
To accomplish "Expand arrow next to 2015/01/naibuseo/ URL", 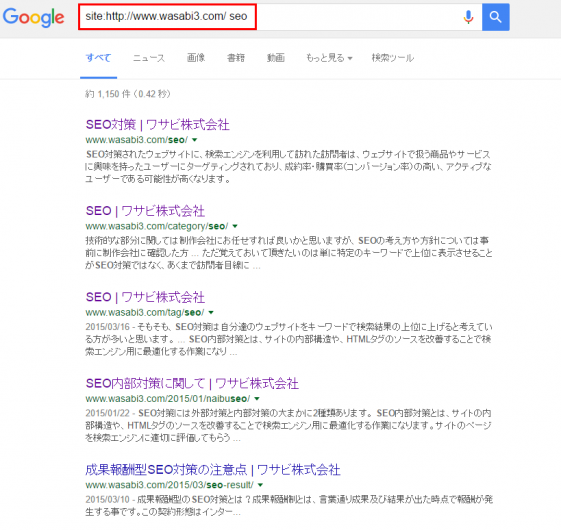I will pos(257,399).
